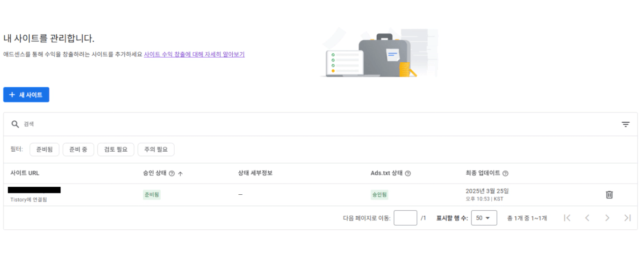Toggle the 준비됨 filter chip
This screenshot has width=644, height=257.
[44, 150]
